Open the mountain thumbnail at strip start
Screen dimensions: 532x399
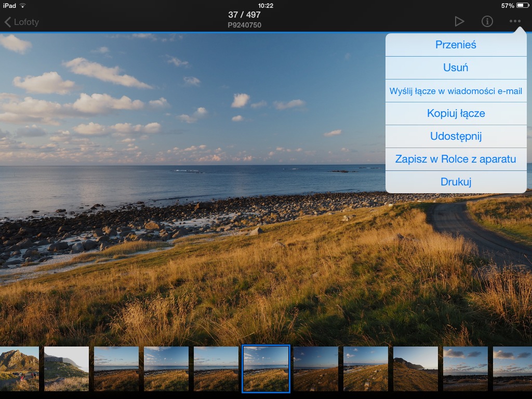pyautogui.click(x=19, y=369)
